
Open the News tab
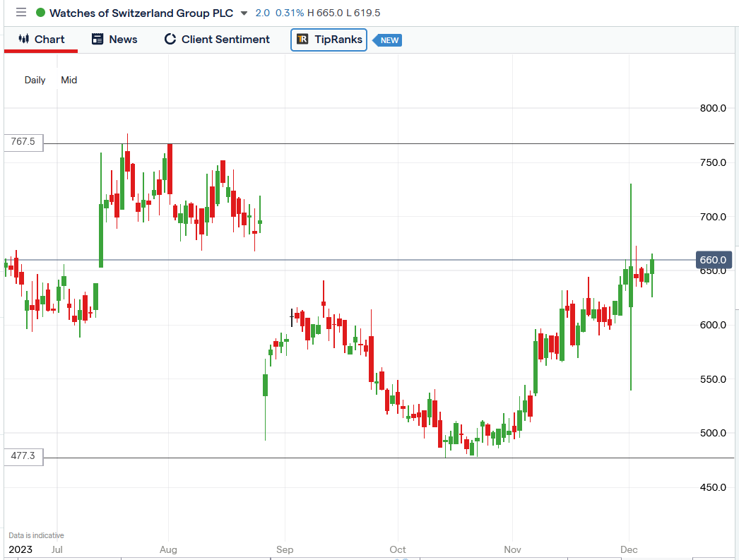click(114, 40)
